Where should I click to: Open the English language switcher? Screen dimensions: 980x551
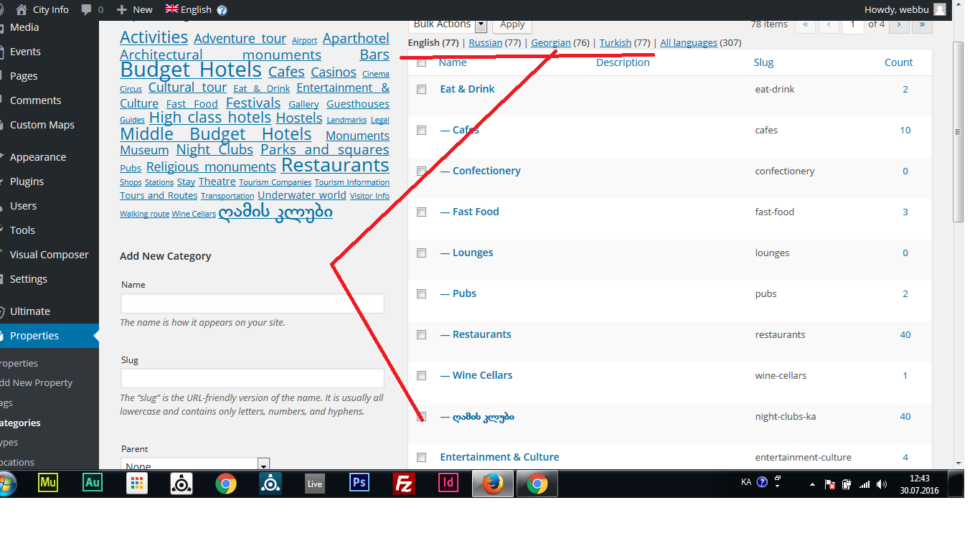point(189,9)
